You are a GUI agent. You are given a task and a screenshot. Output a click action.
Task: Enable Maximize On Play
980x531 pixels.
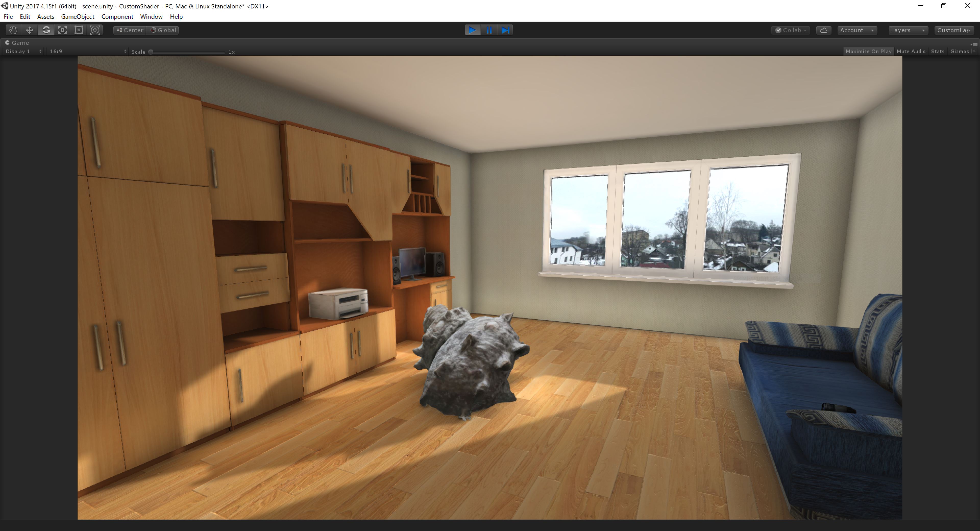pos(868,51)
